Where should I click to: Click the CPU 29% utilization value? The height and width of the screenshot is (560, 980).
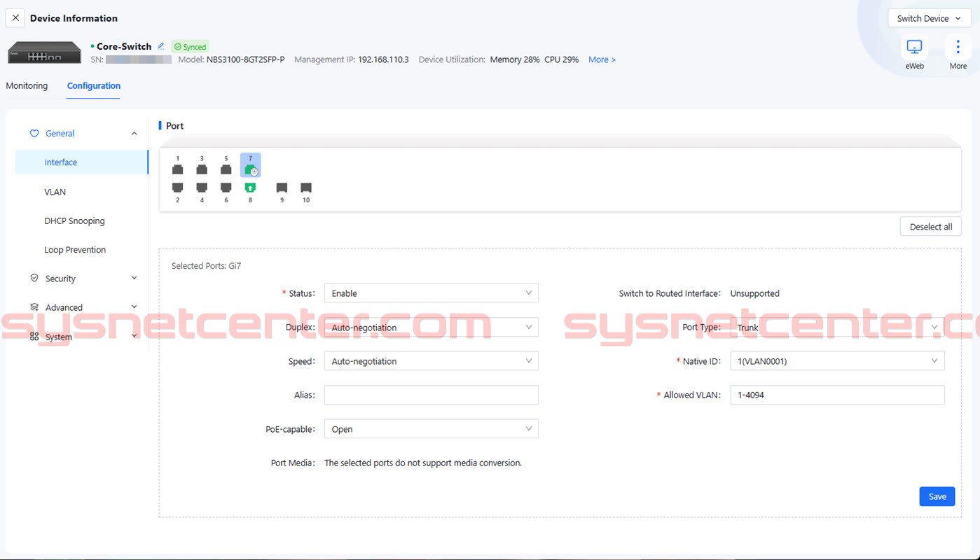[x=561, y=59]
